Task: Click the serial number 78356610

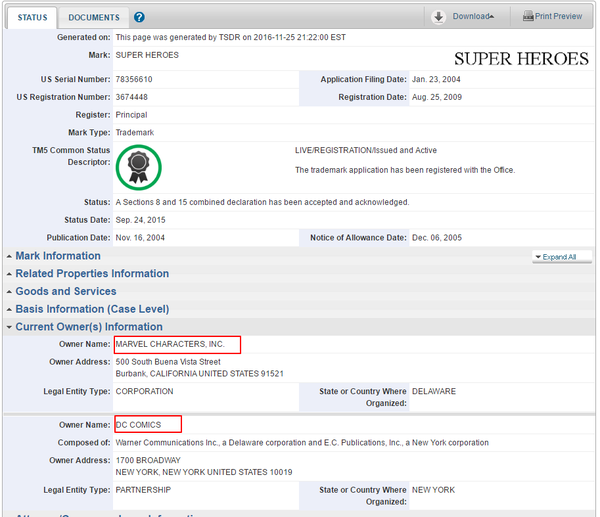Action: click(x=134, y=79)
